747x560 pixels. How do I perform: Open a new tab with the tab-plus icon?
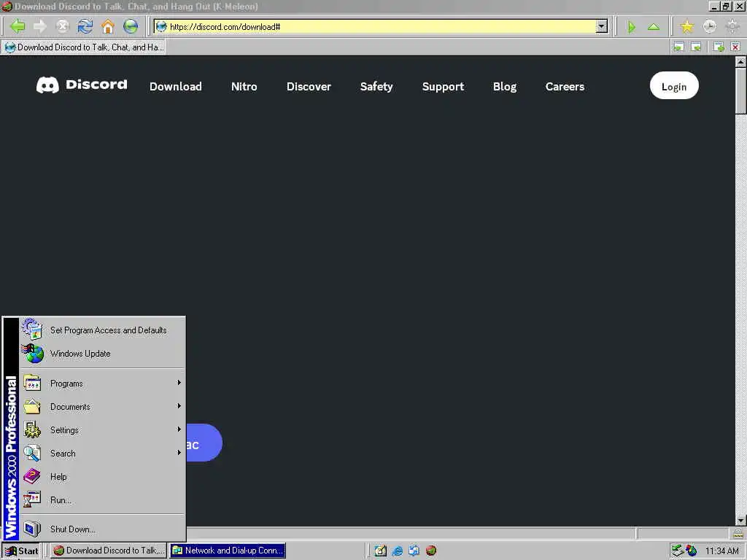point(719,47)
